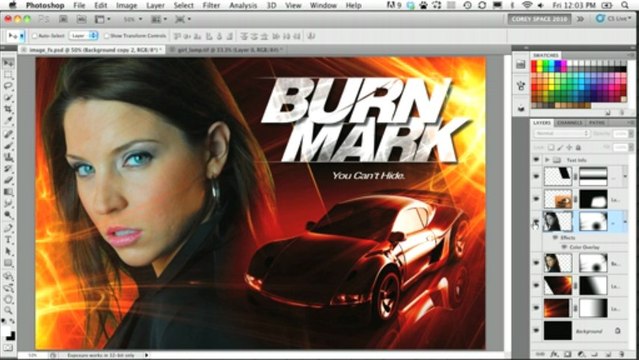Click the Distribute Top Edges icon
The width and height of the screenshot is (639, 360).
[244, 36]
